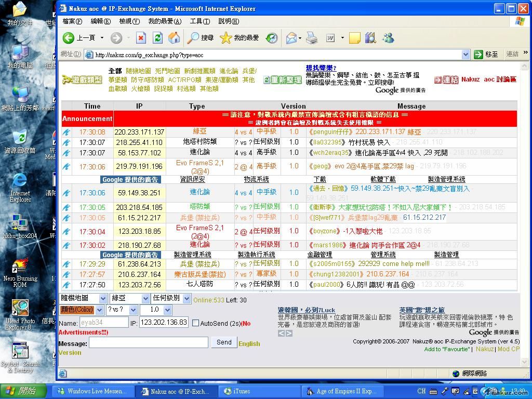Click the English language link
This screenshot has height=399, width=532.
click(249, 344)
